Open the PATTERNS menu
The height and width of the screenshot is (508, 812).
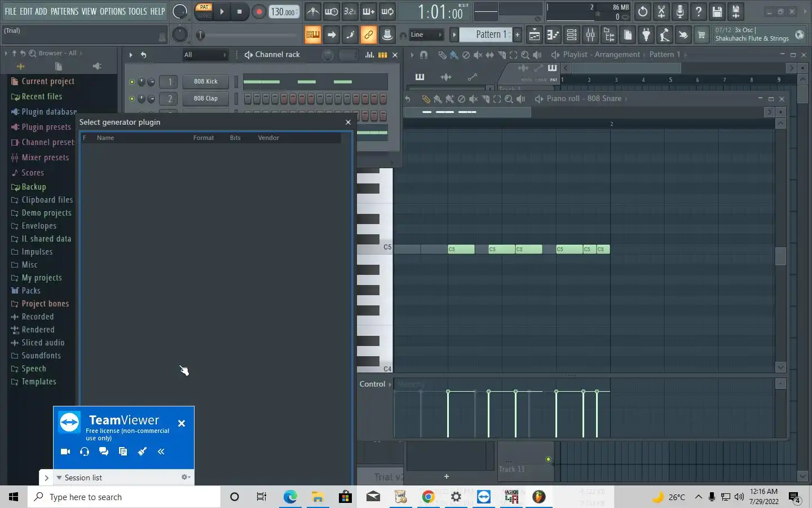[64, 11]
